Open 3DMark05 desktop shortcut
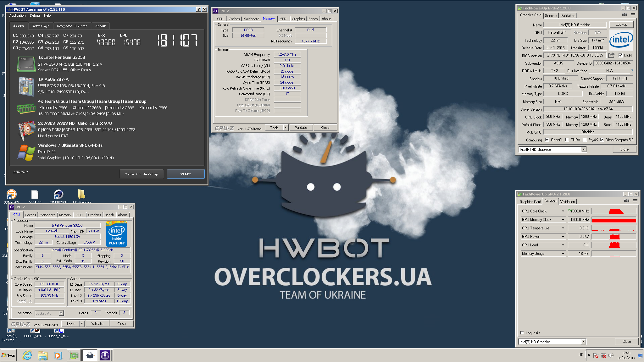The image size is (644, 362). [11, 197]
